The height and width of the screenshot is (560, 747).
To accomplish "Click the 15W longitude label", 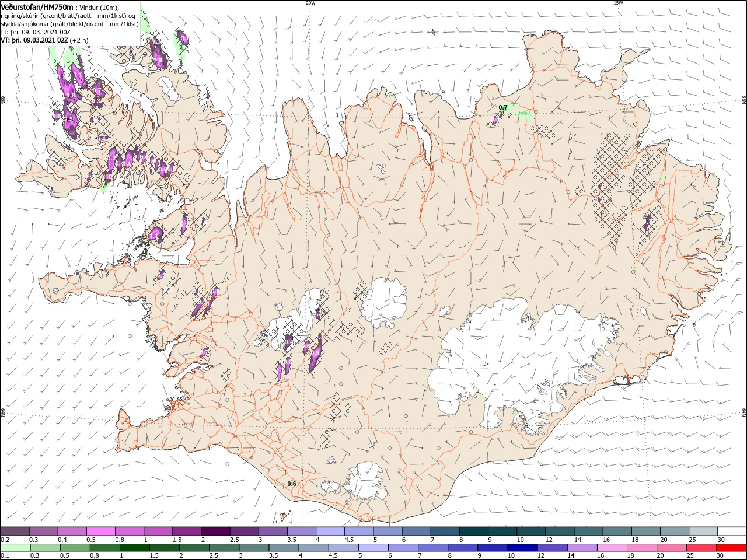I will (618, 3).
